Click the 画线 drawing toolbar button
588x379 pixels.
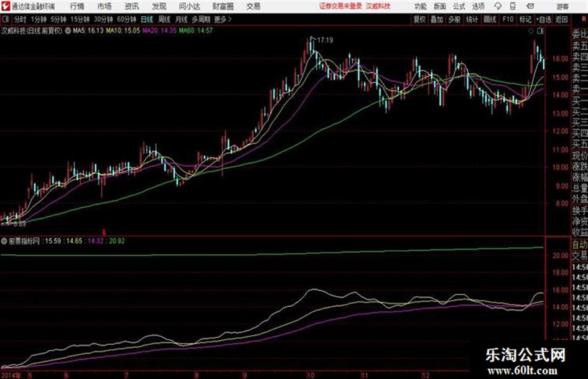490,19
